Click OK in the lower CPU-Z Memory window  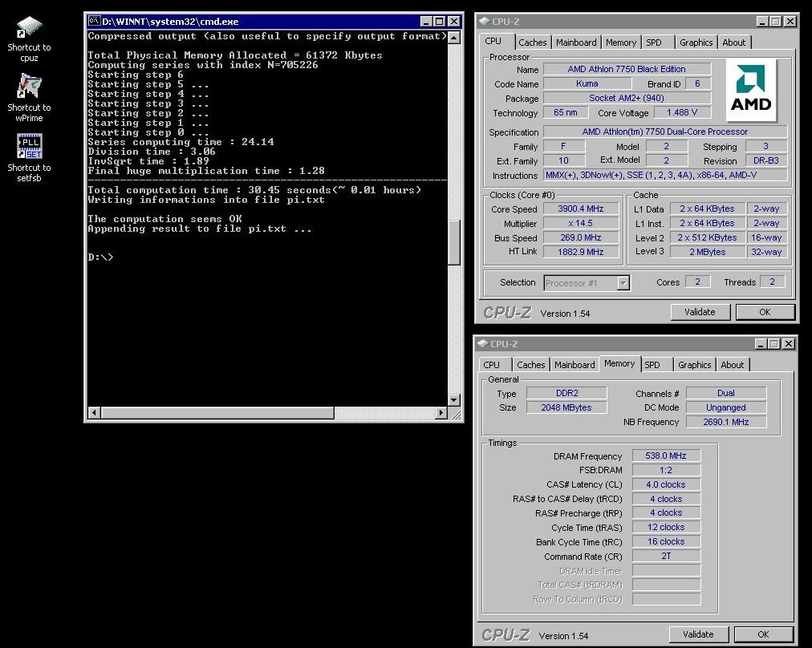coord(763,634)
